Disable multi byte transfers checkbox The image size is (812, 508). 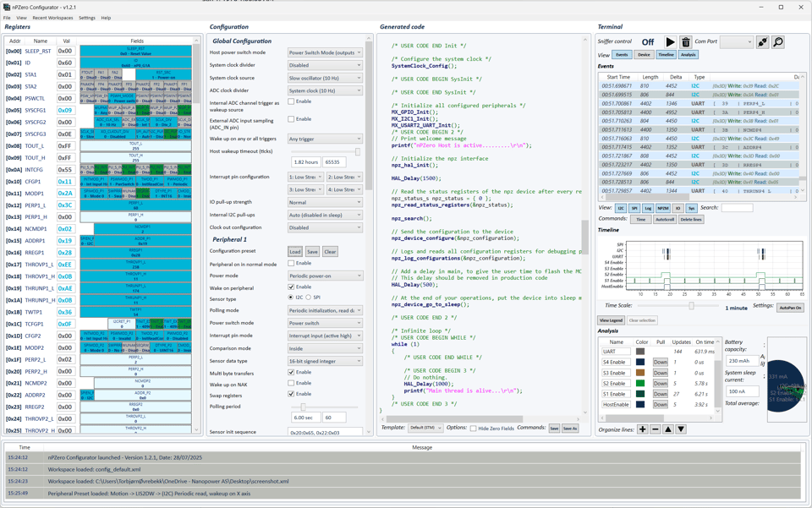[291, 372]
